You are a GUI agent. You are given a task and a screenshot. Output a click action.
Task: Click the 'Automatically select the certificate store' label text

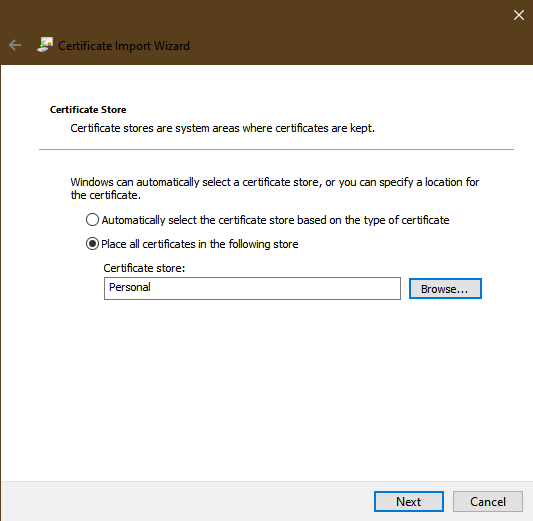(275, 220)
